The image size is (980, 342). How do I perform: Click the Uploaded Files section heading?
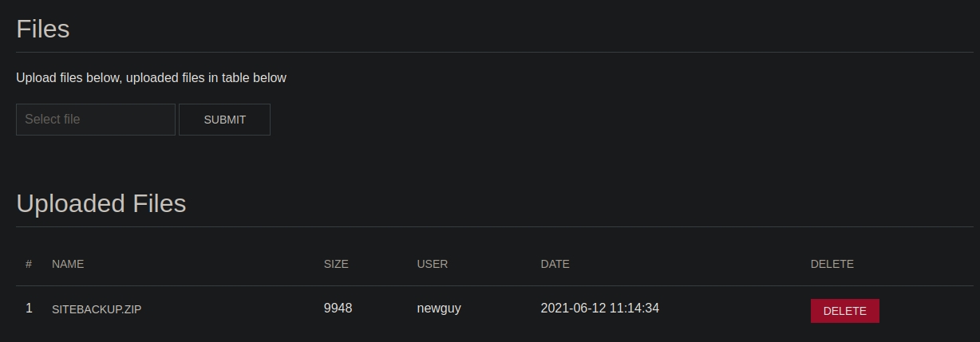click(101, 204)
